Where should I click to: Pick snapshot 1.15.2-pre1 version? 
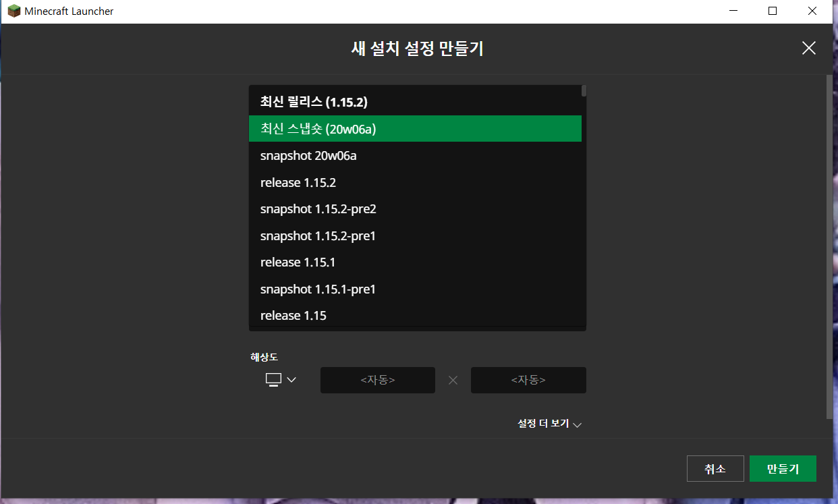tap(415, 235)
